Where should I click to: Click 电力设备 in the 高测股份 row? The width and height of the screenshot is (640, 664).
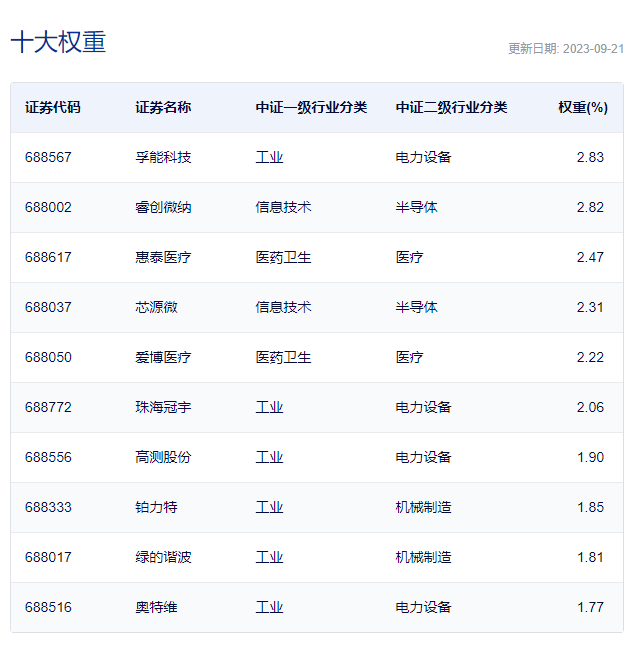point(423,457)
